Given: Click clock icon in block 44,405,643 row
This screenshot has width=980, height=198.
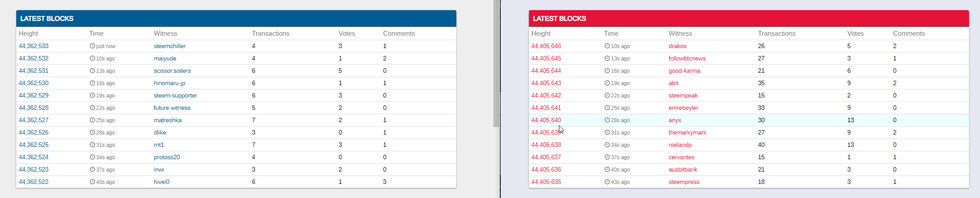Looking at the screenshot, I should (x=607, y=83).
